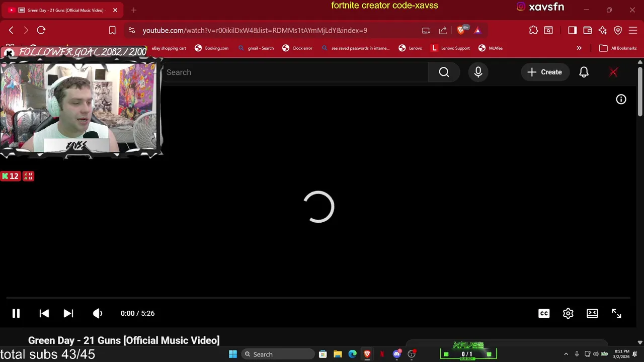The image size is (644, 362).
Task: Click the Windows taskbar Search box
Action: [x=278, y=354]
